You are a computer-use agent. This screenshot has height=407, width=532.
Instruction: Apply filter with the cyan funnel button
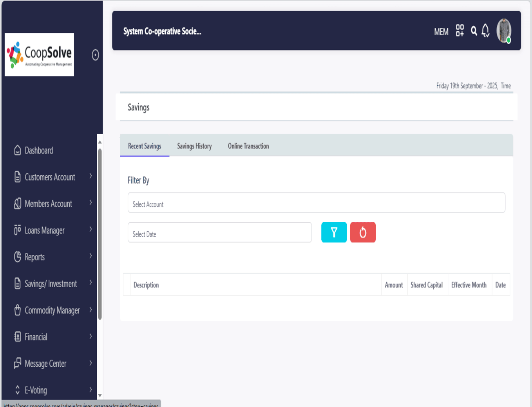(334, 232)
